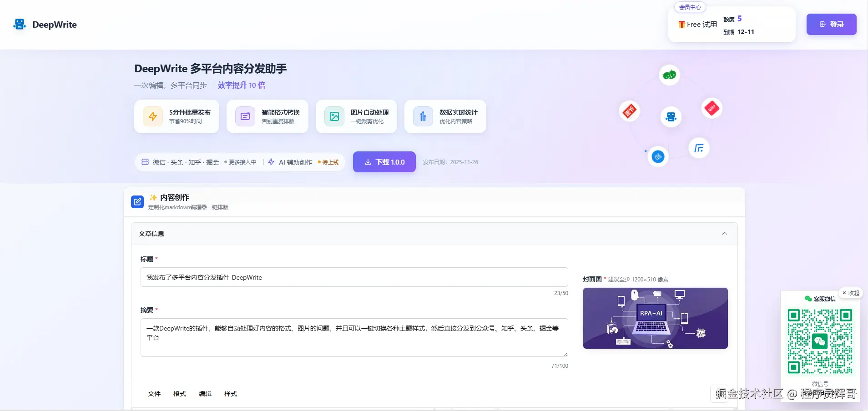868x411 pixels.
Task: Collapse the 文章信息 section with its chevron
Action: pyautogui.click(x=725, y=234)
